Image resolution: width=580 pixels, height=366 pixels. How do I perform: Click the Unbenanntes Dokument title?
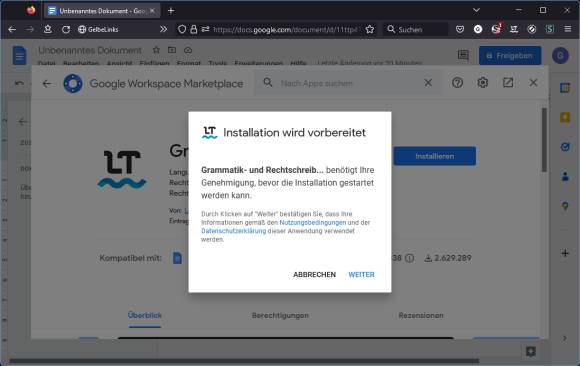(x=90, y=50)
